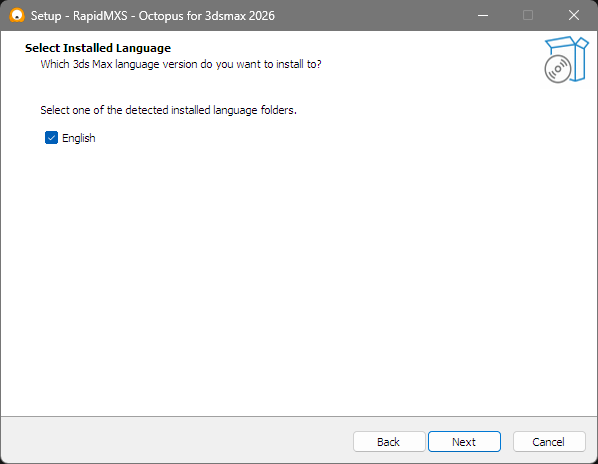Minimize the Setup window

pos(483,15)
